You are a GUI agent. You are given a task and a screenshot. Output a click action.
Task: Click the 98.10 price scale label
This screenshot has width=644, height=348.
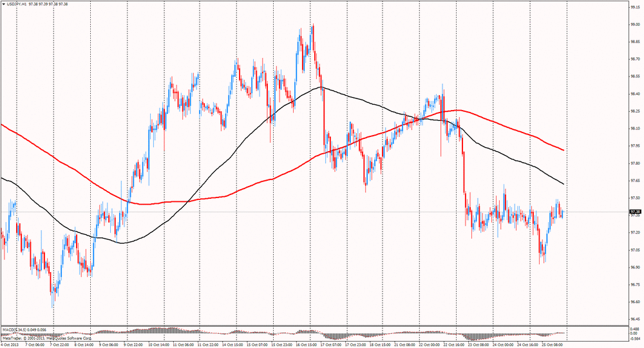pyautogui.click(x=635, y=129)
